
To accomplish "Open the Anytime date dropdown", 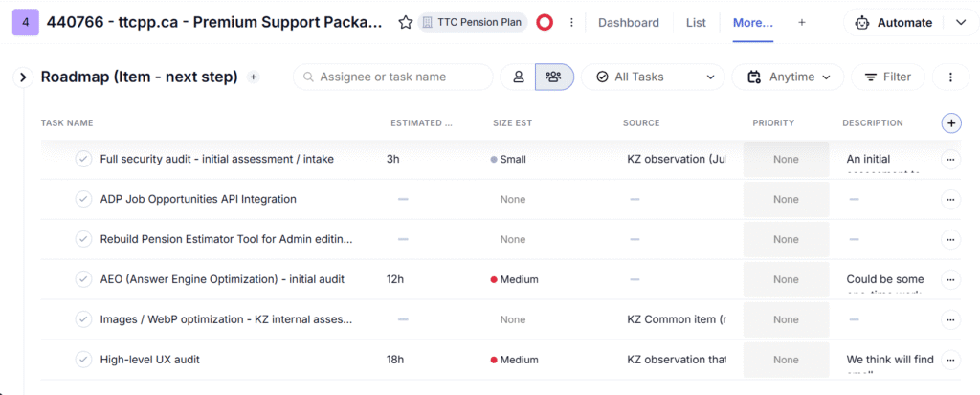I will click(x=789, y=77).
